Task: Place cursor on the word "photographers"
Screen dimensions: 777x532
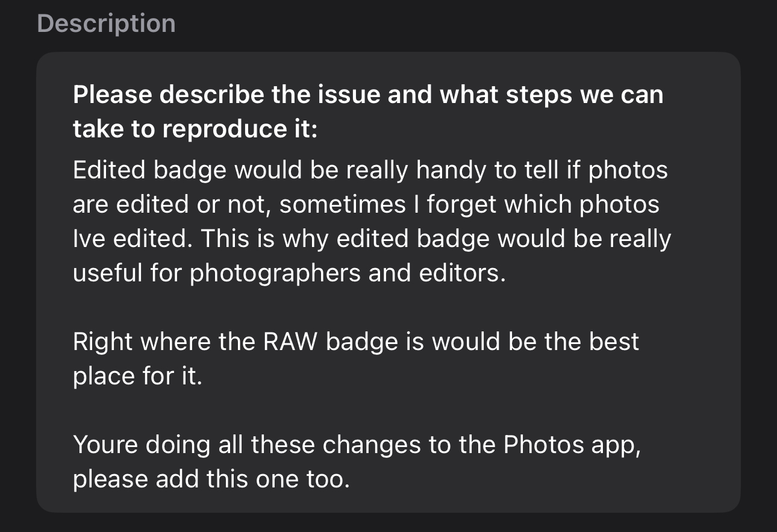Action: pos(275,273)
